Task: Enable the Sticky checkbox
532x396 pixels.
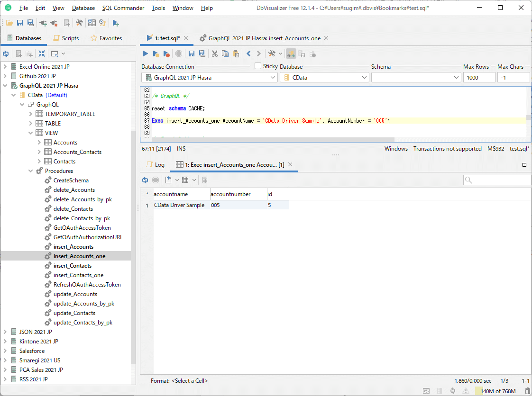Action: pyautogui.click(x=258, y=66)
